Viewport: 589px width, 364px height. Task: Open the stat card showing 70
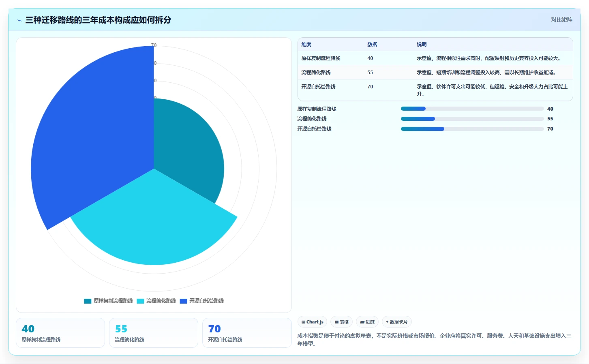pos(247,333)
